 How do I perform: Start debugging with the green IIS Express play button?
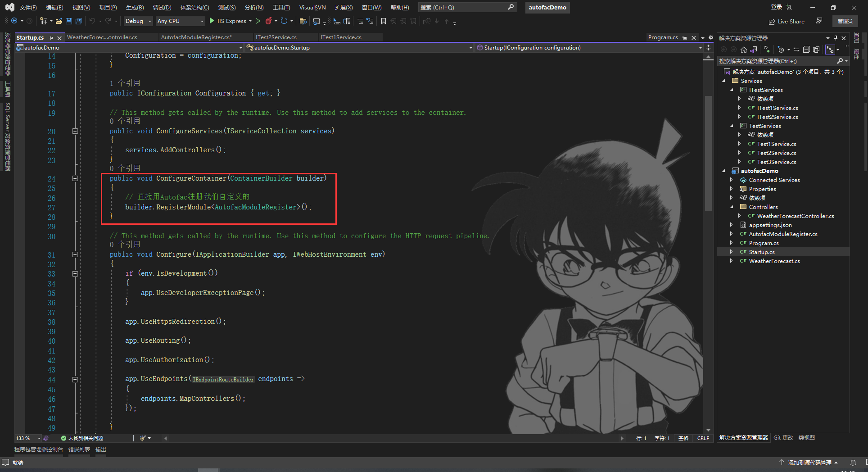(x=212, y=21)
